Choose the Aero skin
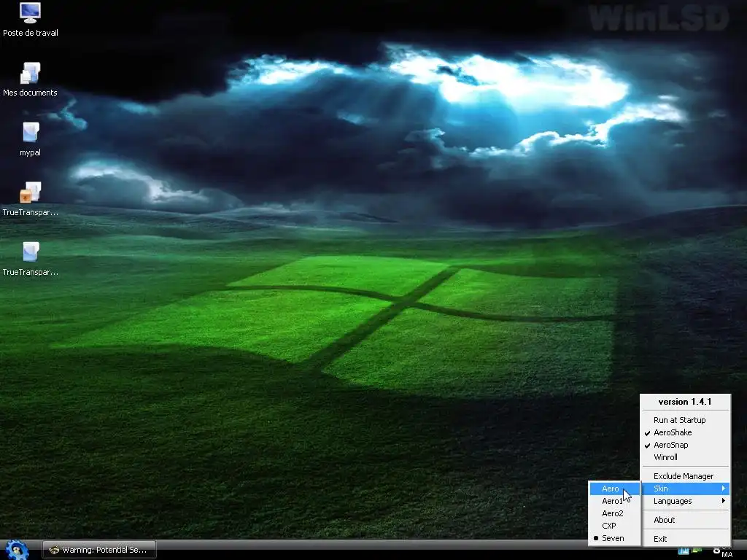Image resolution: width=747 pixels, height=560 pixels. pos(614,489)
